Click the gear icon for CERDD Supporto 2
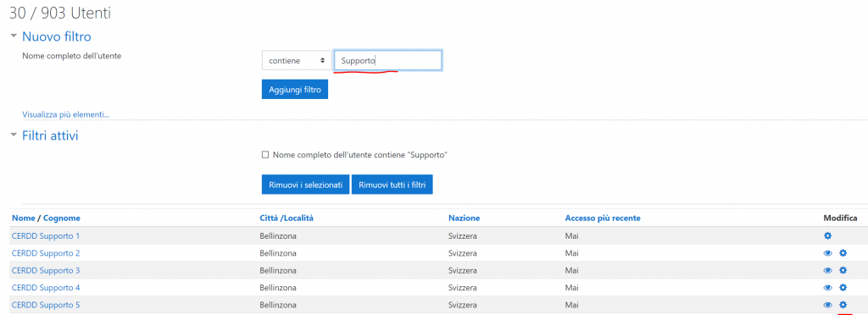868x315 pixels. point(843,253)
